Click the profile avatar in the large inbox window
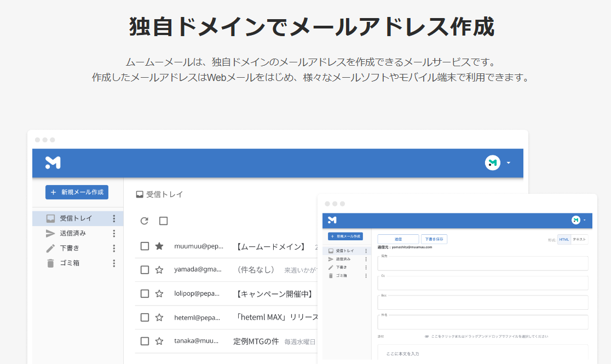This screenshot has width=611, height=364. [492, 163]
